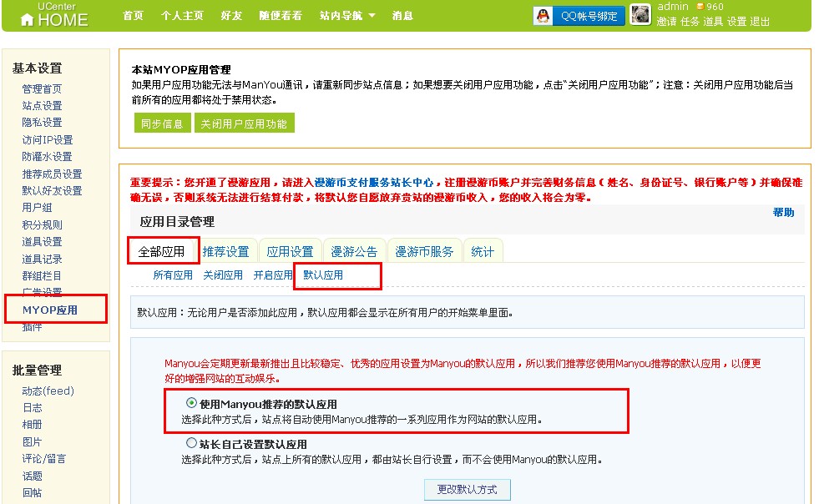Viewport: 819px width, 504px height.
Task: Click the 关闭用户应用功能 button
Action: pyautogui.click(x=244, y=123)
